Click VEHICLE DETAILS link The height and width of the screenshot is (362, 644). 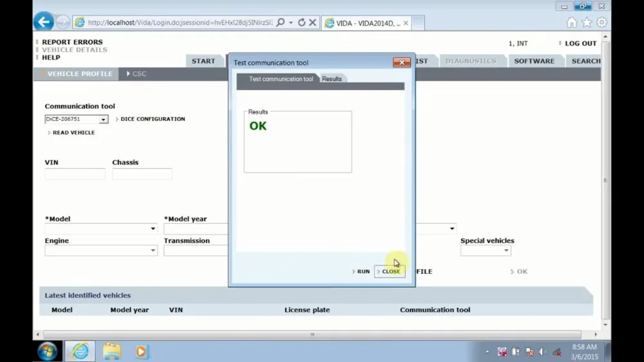pyautogui.click(x=74, y=50)
